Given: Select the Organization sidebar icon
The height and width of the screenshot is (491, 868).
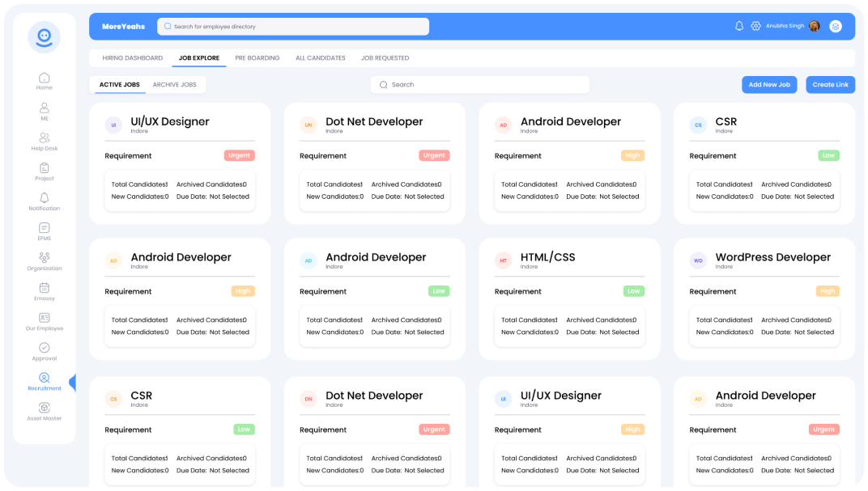Looking at the screenshot, I should tap(44, 258).
